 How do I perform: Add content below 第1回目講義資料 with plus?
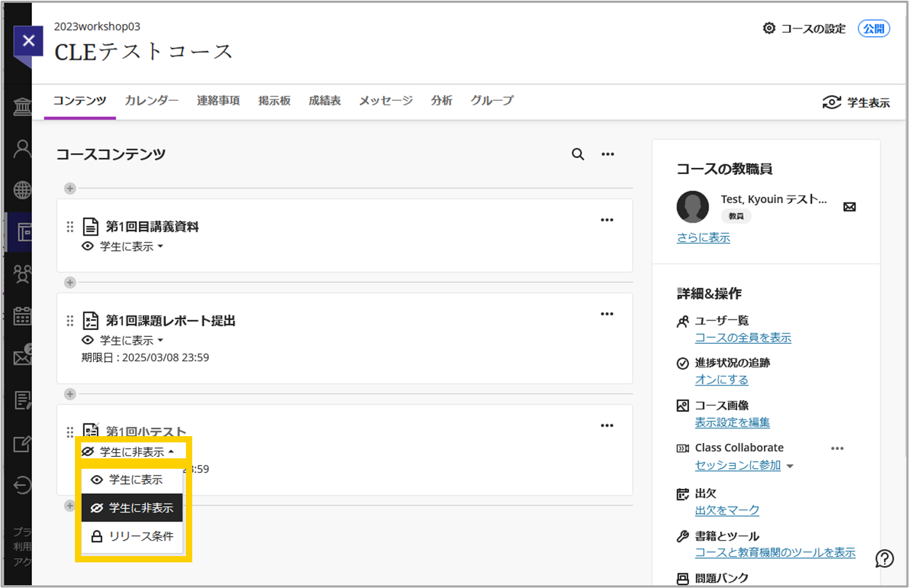(x=69, y=282)
